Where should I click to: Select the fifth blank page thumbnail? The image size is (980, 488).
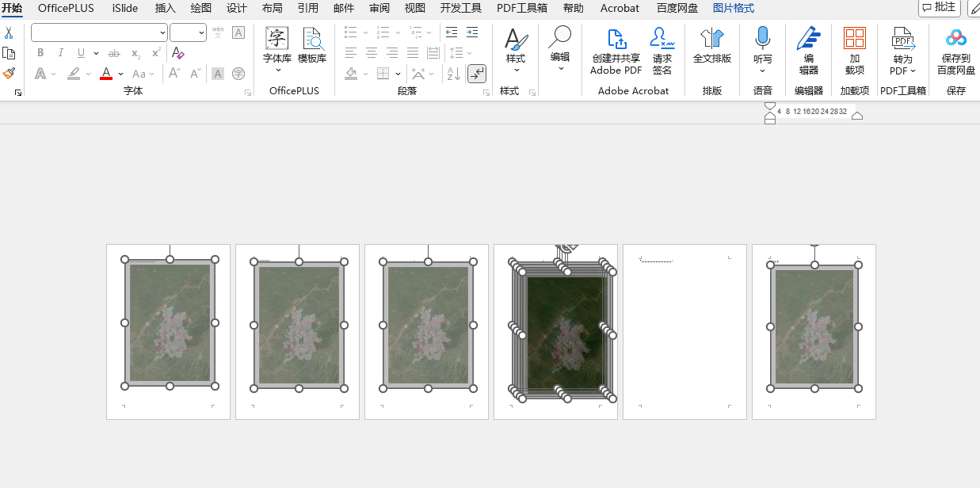[x=684, y=332]
